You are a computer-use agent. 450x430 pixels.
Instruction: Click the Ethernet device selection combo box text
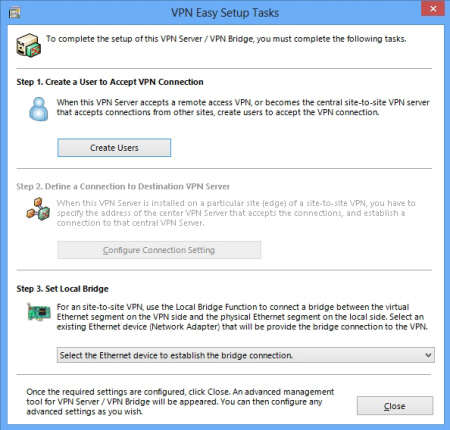(176, 355)
